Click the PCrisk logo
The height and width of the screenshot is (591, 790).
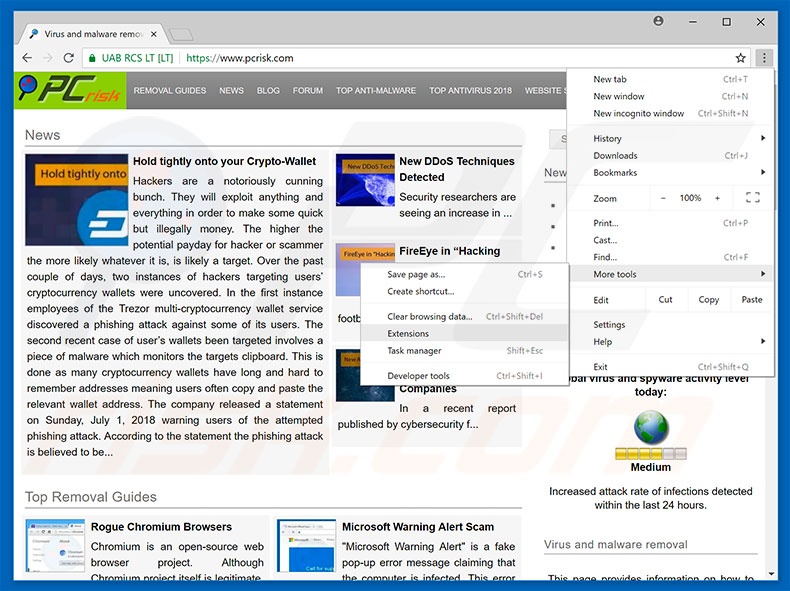[x=70, y=90]
